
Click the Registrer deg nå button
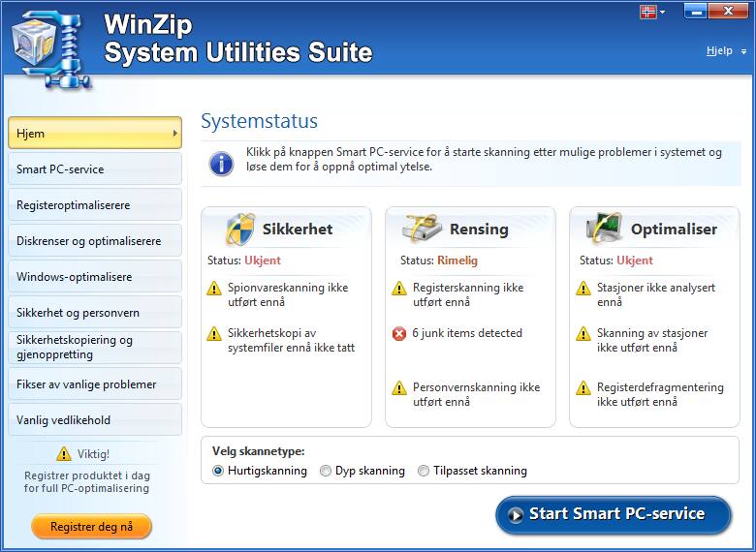[x=92, y=527]
